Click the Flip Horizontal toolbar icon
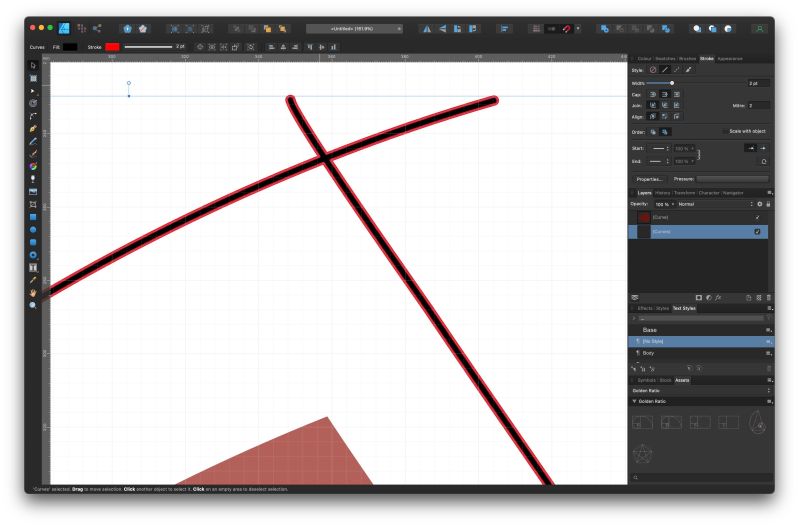Image resolution: width=799 pixels, height=526 pixels. click(427, 29)
